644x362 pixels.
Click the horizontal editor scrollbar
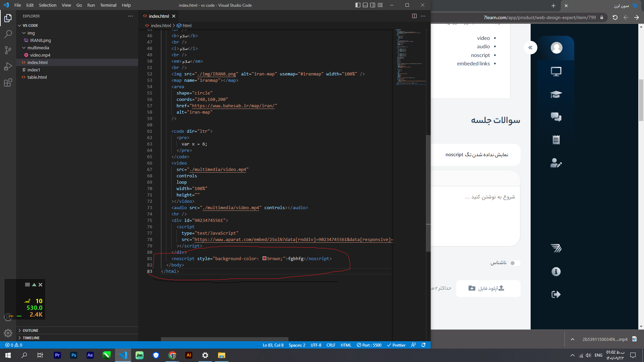pos(225,339)
